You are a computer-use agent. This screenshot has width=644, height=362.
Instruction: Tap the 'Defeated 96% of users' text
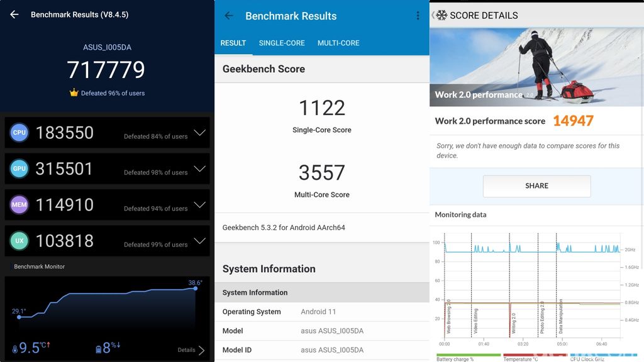[113, 93]
